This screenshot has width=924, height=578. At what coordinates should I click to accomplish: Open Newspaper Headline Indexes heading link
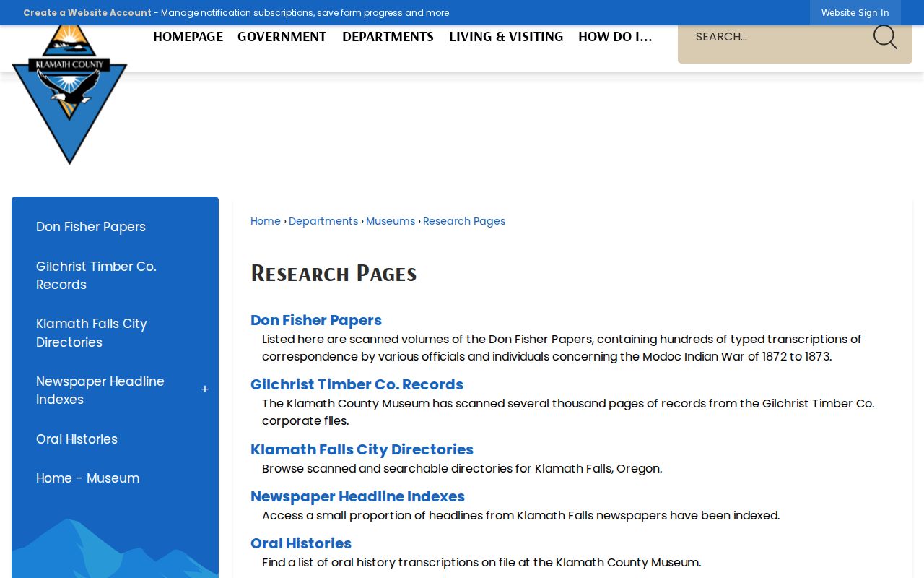tap(357, 496)
